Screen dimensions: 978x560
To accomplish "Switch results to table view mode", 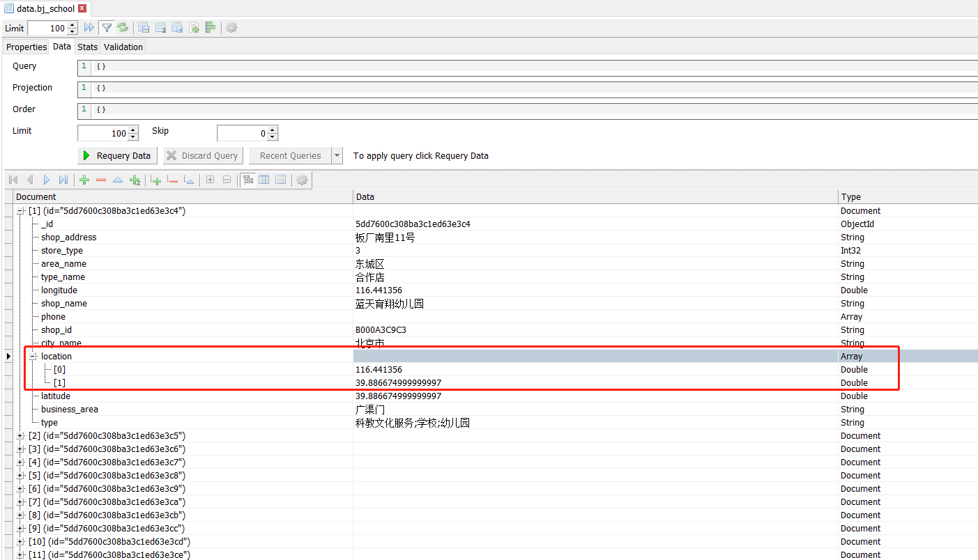I will (x=263, y=180).
